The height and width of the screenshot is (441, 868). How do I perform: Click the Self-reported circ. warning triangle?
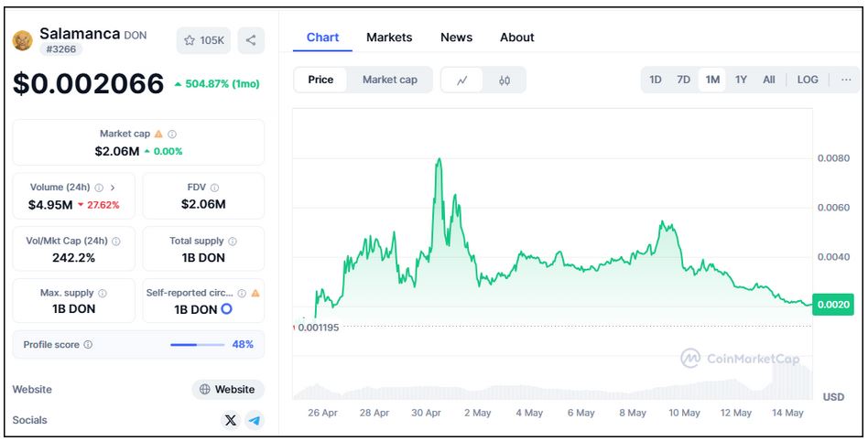(x=255, y=294)
